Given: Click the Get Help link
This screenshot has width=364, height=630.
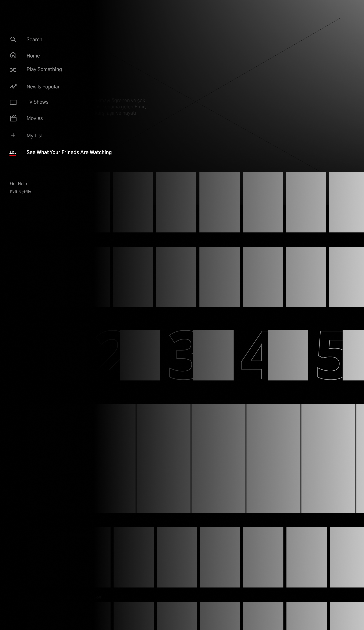Looking at the screenshot, I should coord(18,183).
